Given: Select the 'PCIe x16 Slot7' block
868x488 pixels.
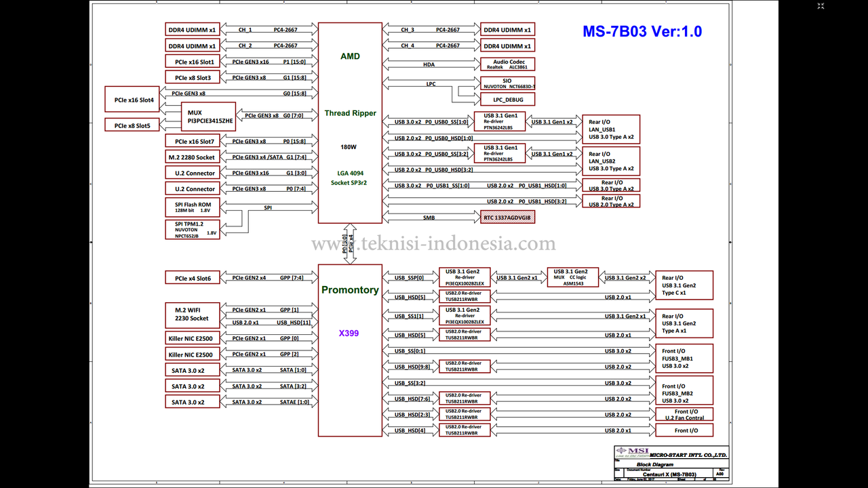Looking at the screenshot, I should pos(193,141).
